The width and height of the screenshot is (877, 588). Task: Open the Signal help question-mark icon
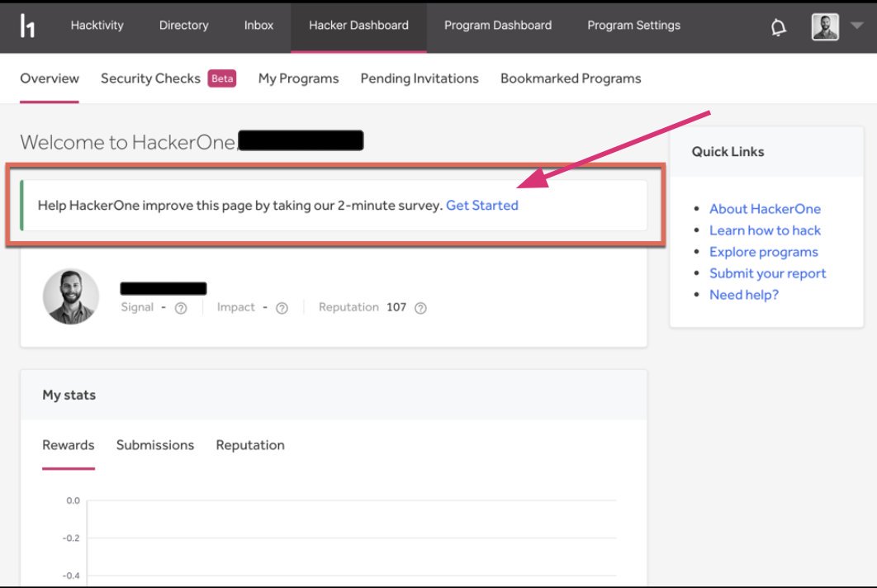pyautogui.click(x=181, y=308)
